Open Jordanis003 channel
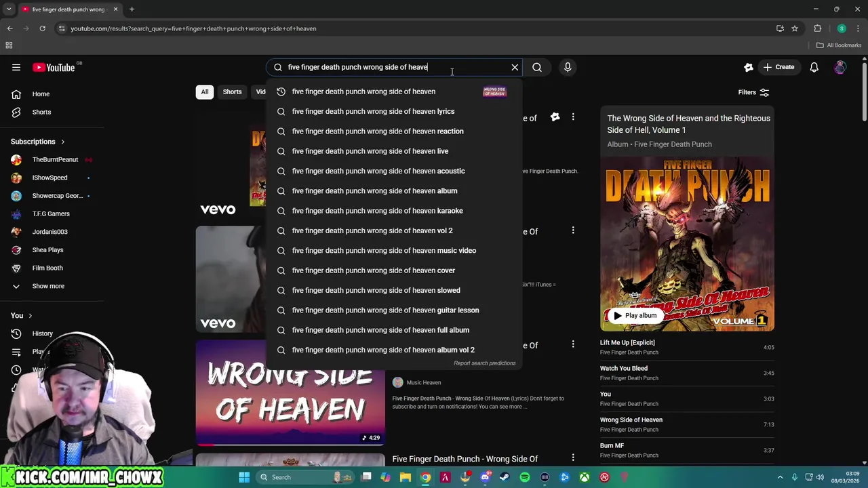 pyautogui.click(x=50, y=232)
